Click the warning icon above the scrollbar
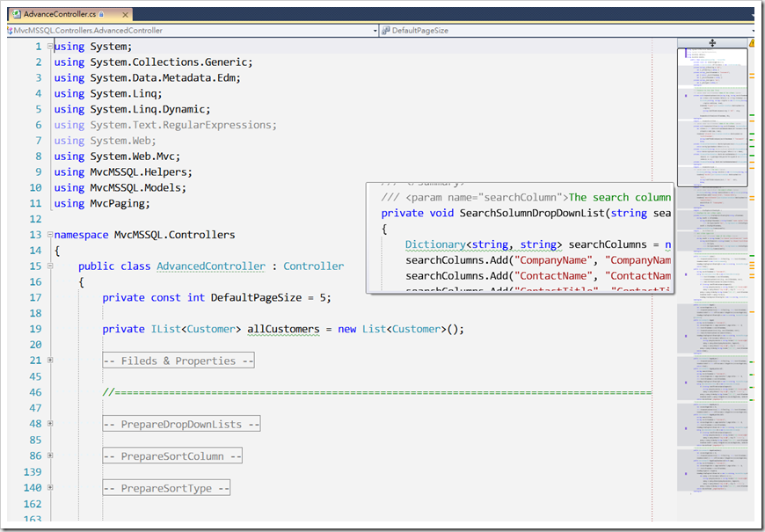Screen dimensions: 765x532 (752, 43)
